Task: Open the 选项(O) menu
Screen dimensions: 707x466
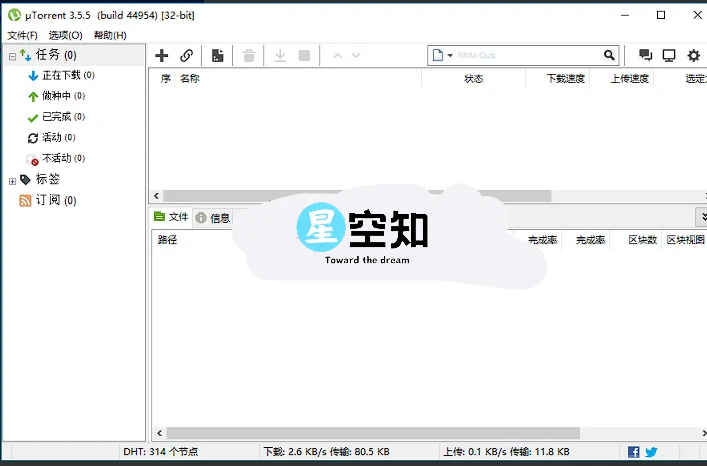Action: pos(65,35)
